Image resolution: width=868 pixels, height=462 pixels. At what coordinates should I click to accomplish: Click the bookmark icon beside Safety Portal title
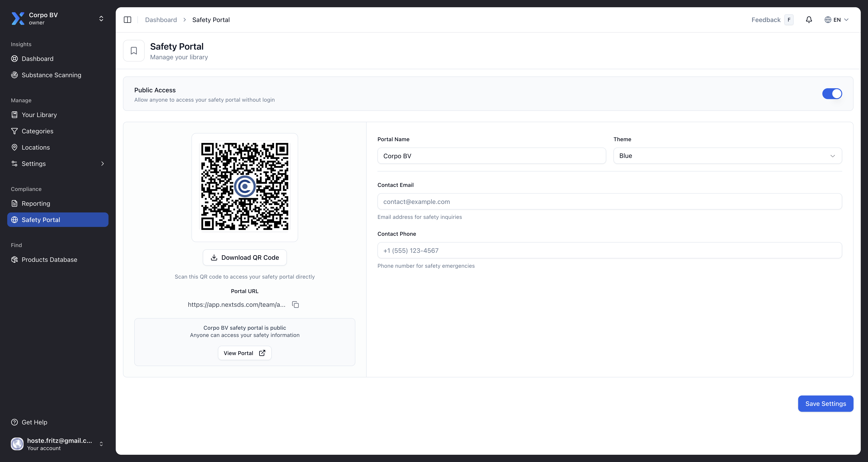(x=134, y=51)
